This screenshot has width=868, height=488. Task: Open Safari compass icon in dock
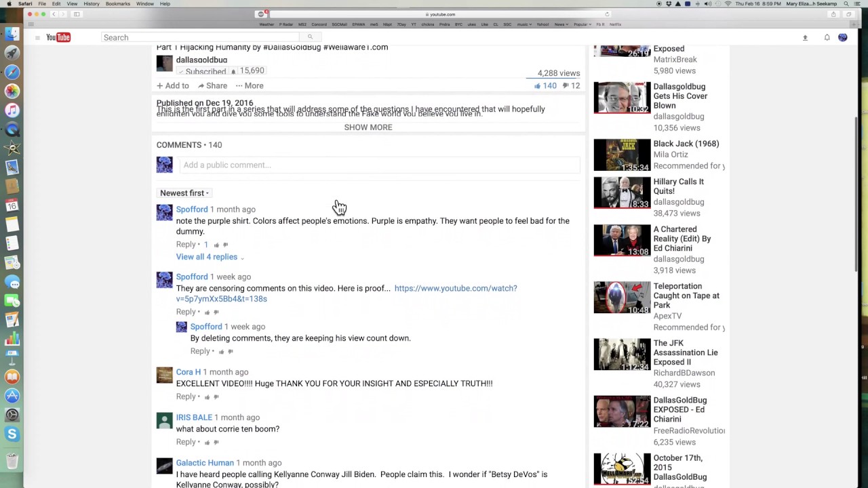[x=12, y=72]
